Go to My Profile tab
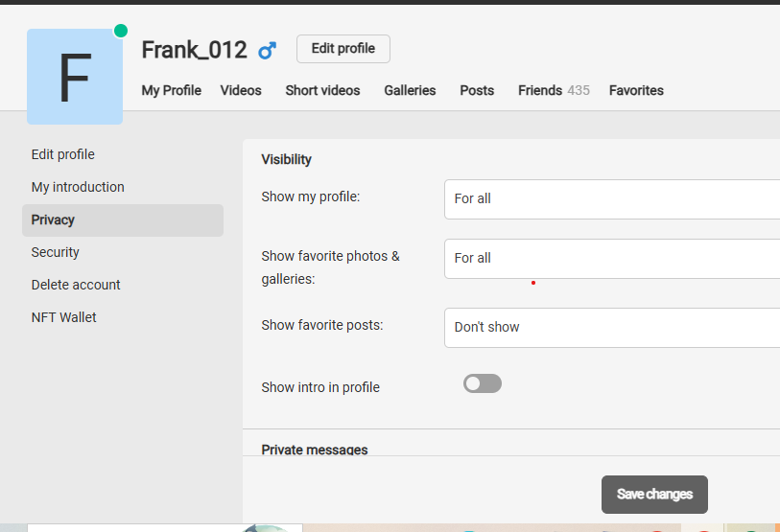 coord(171,90)
